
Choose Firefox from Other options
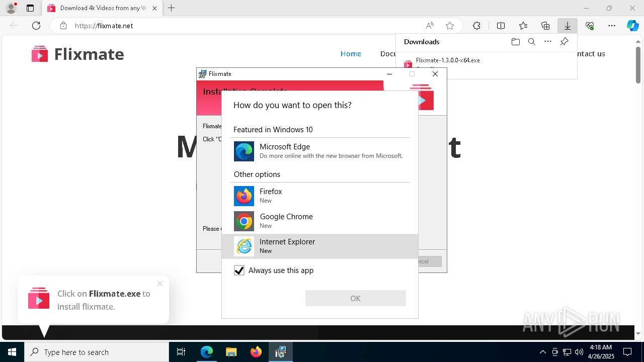(320, 196)
